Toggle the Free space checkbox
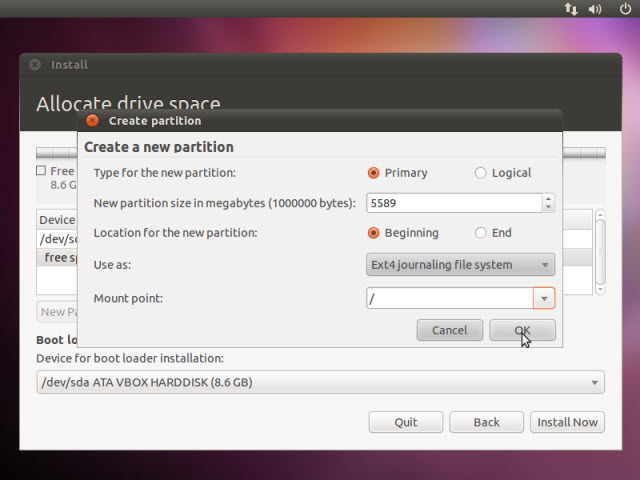 coord(41,170)
